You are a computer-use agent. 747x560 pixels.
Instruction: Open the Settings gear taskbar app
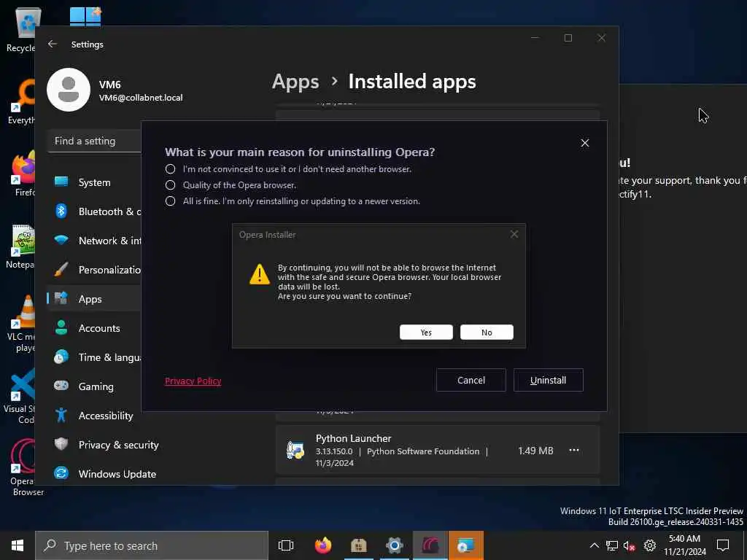(395, 545)
